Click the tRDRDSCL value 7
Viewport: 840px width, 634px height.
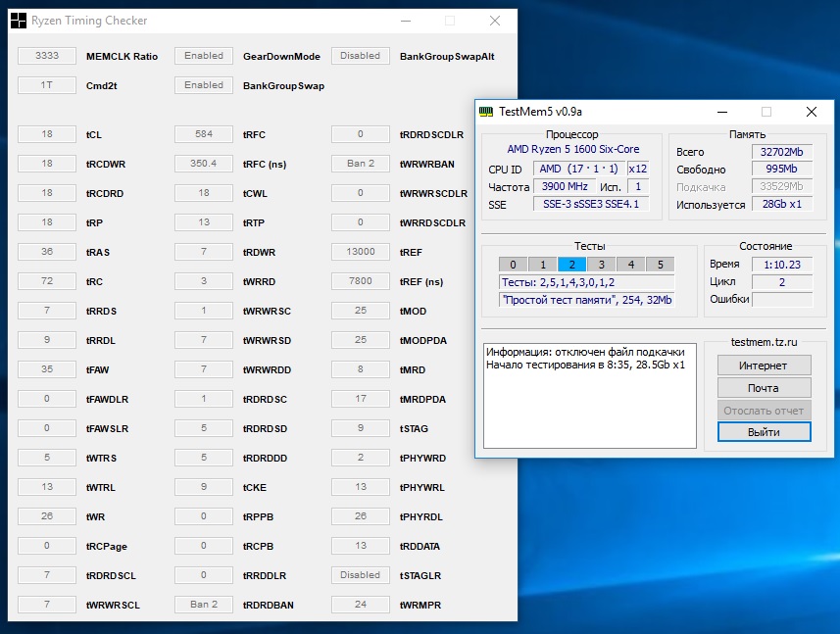click(x=47, y=575)
